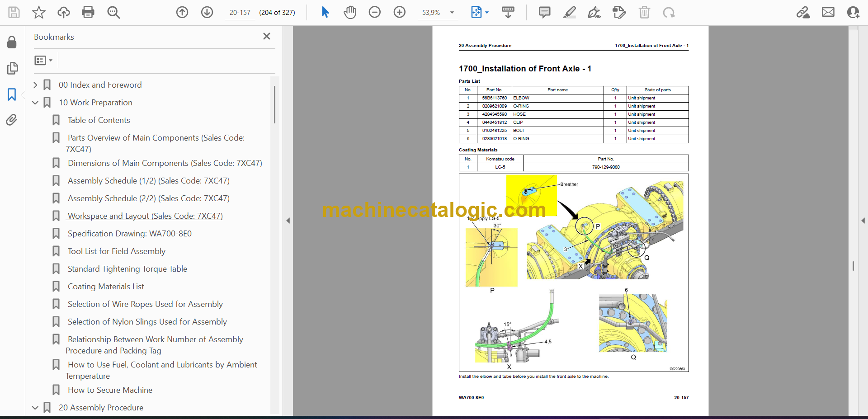Send document by email icon
The height and width of the screenshot is (419, 868).
828,12
